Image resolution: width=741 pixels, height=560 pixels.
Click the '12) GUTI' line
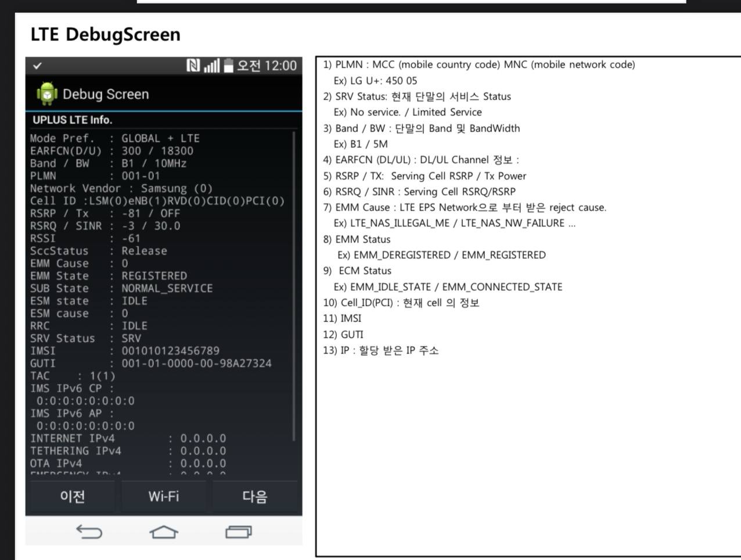(343, 335)
